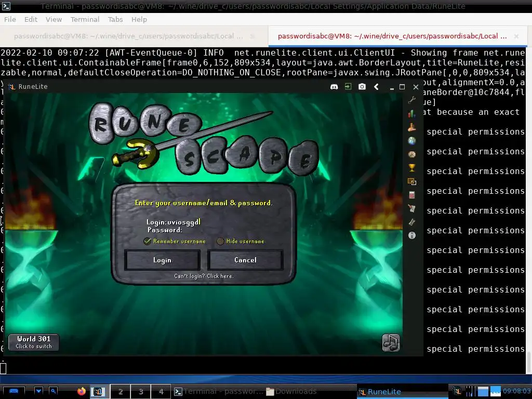Close the RuneLite window
This screenshot has width=532, height=399.
point(416,87)
